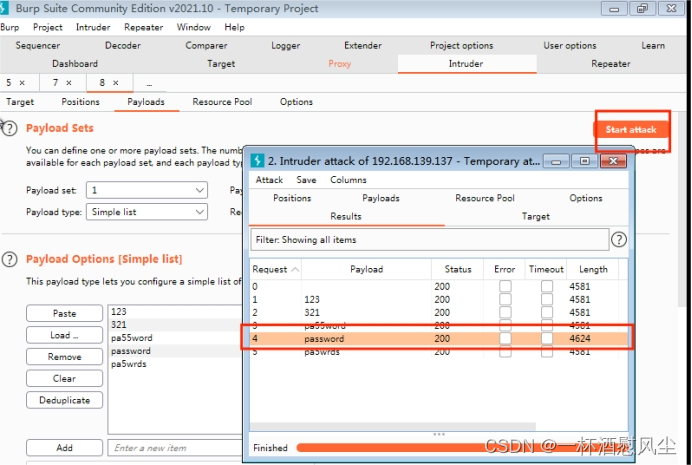The width and height of the screenshot is (692, 465).
Task: Open the Help menu
Action: (x=234, y=27)
